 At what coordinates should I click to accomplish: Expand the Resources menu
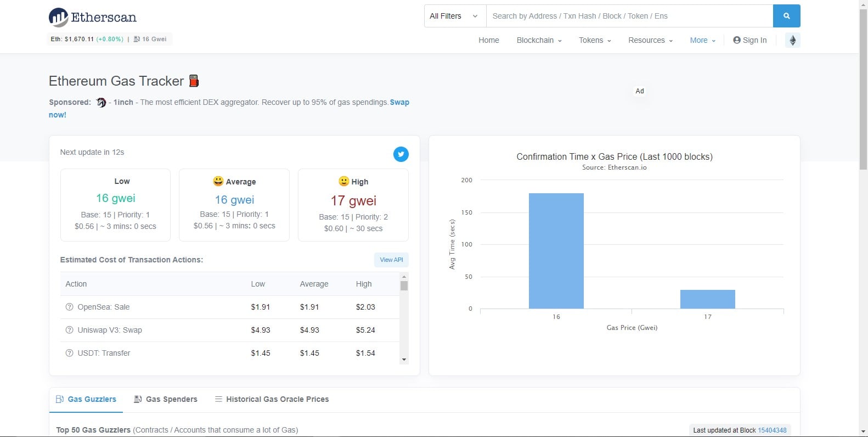coord(650,40)
